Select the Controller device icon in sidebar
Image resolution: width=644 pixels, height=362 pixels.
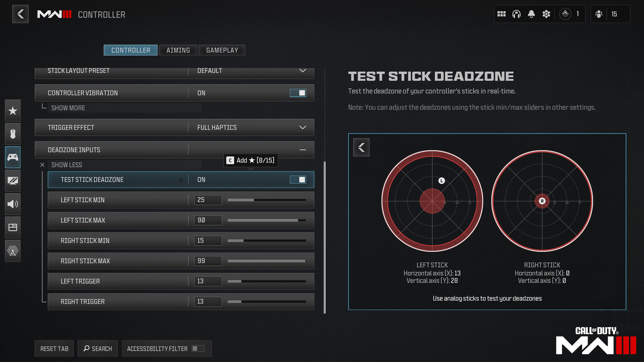[12, 157]
